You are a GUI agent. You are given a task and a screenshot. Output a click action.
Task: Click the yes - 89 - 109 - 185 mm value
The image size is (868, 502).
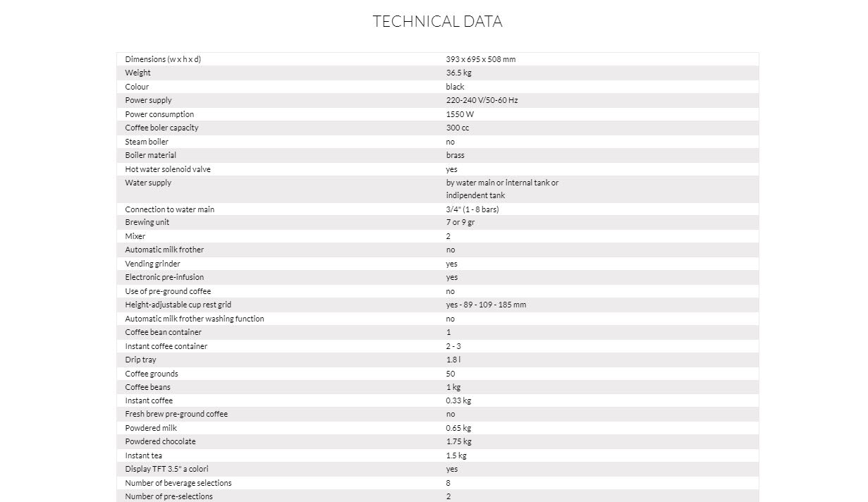pyautogui.click(x=486, y=305)
